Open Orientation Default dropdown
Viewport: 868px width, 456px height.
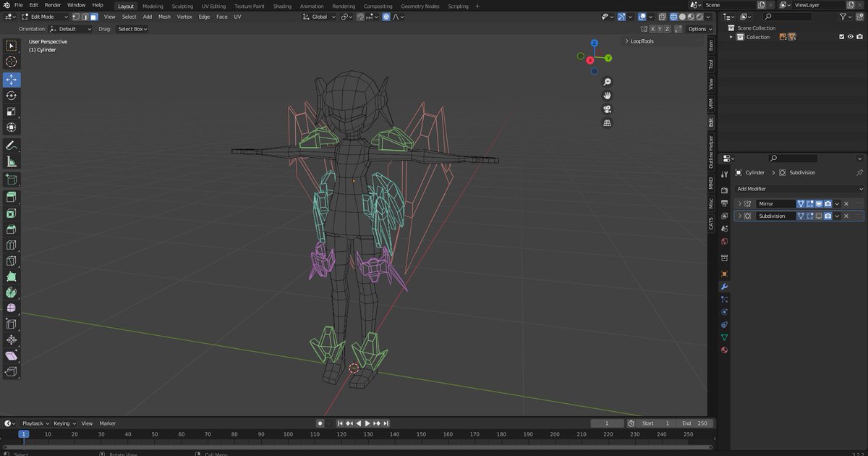(71, 29)
